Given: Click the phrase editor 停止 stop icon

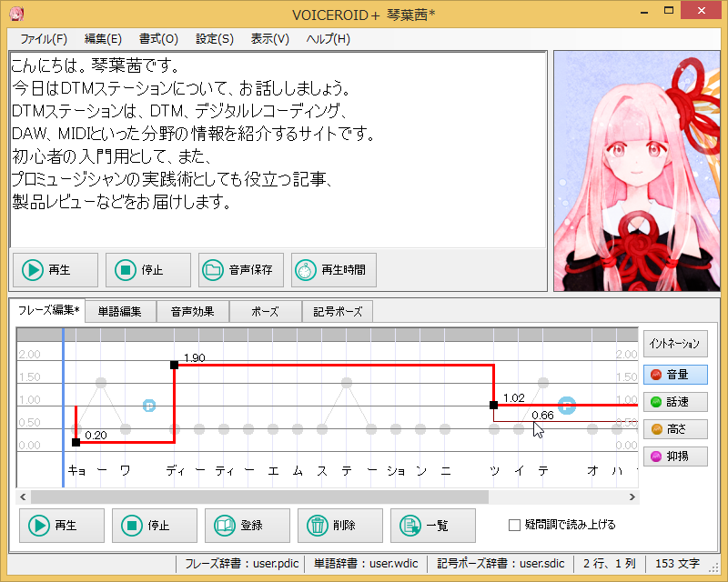Looking at the screenshot, I should pyautogui.click(x=132, y=526).
